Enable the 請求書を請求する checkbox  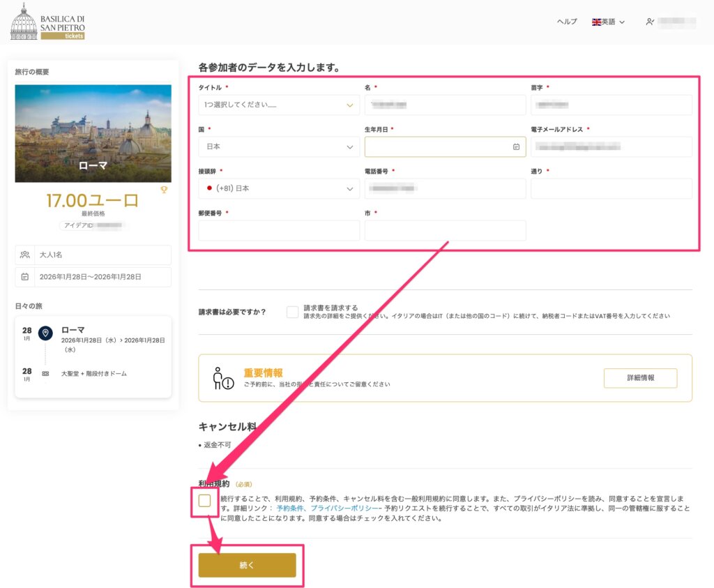292,312
